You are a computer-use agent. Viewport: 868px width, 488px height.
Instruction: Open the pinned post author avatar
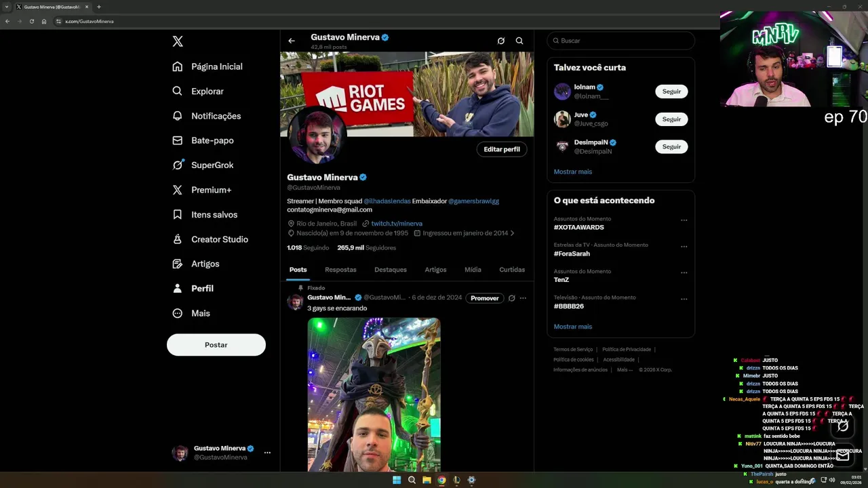pyautogui.click(x=295, y=302)
